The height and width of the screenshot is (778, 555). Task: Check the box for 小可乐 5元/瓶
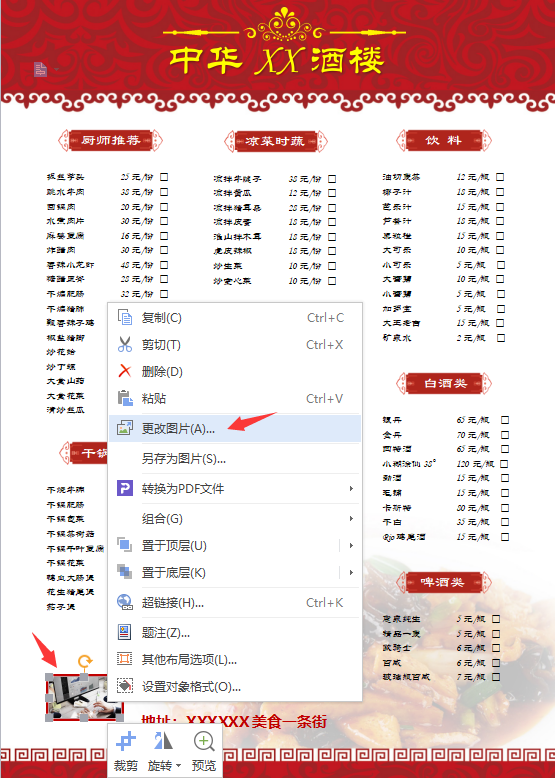pyautogui.click(x=501, y=265)
